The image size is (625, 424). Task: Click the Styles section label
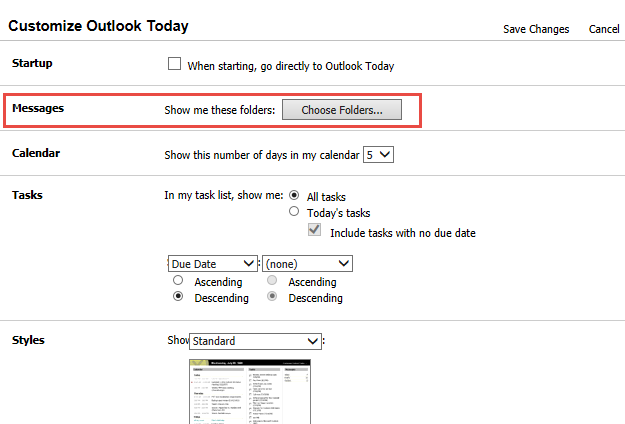coord(28,340)
